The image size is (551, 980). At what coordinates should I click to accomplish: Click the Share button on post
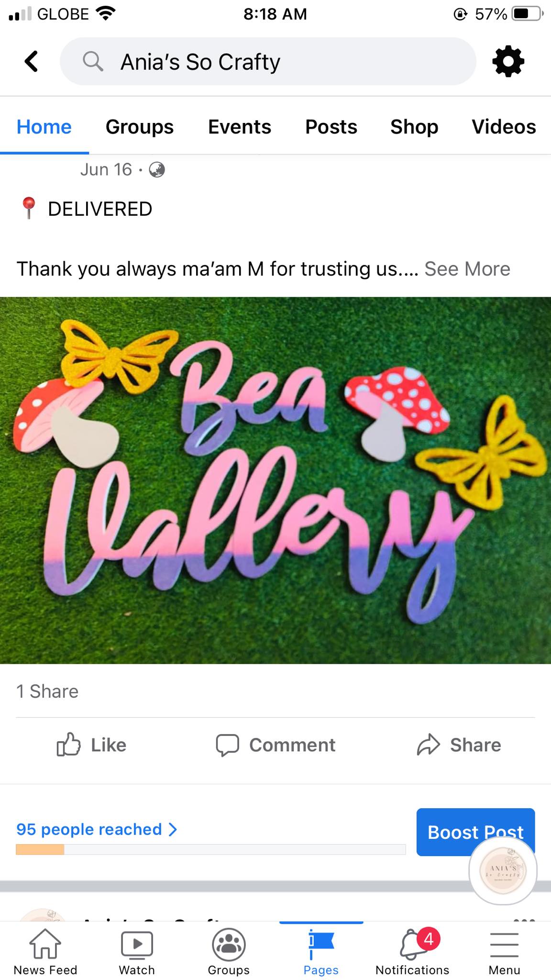[459, 745]
